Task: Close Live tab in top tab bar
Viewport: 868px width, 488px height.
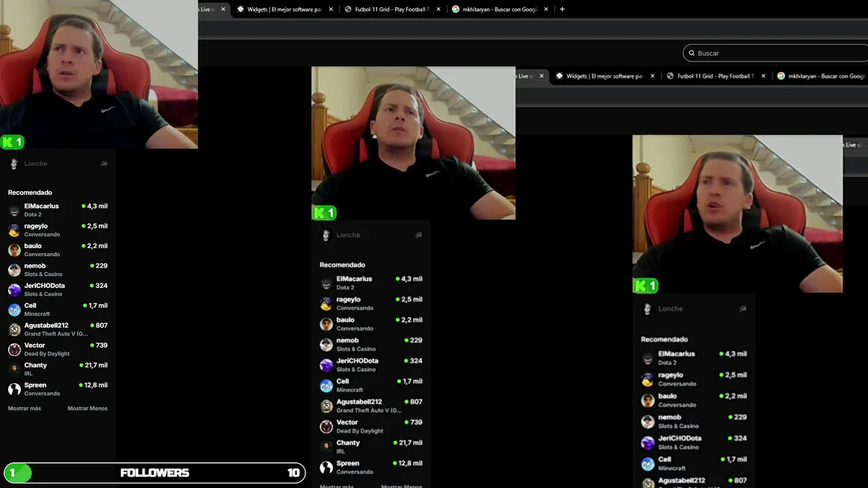Action: point(223,9)
